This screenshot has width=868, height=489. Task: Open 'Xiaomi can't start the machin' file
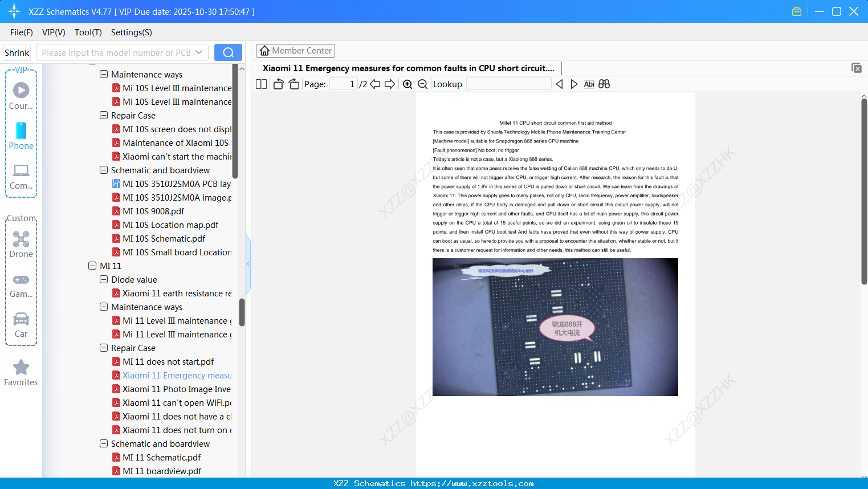click(x=172, y=157)
